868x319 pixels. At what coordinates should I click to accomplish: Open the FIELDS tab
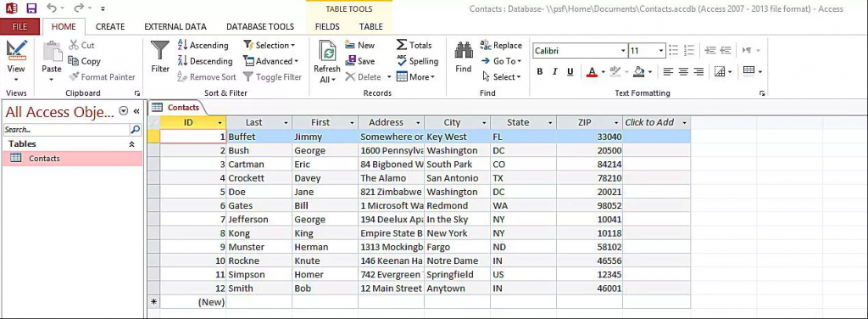click(x=328, y=26)
